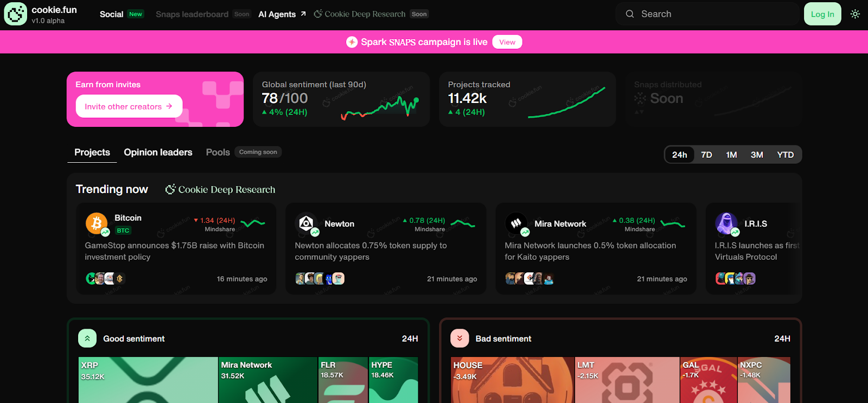Switch to the Opinion leaders tab
This screenshot has width=868, height=403.
(158, 152)
